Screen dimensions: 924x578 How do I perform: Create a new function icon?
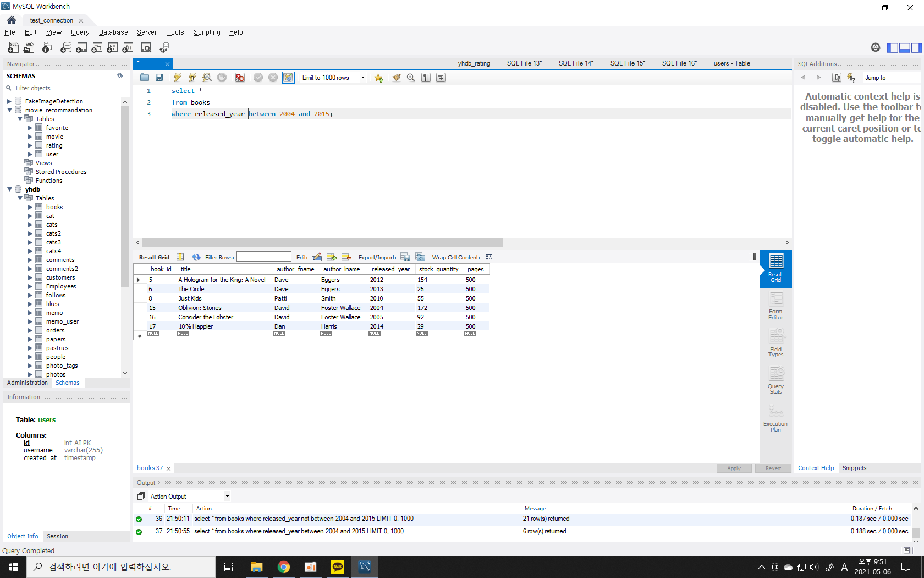click(128, 48)
